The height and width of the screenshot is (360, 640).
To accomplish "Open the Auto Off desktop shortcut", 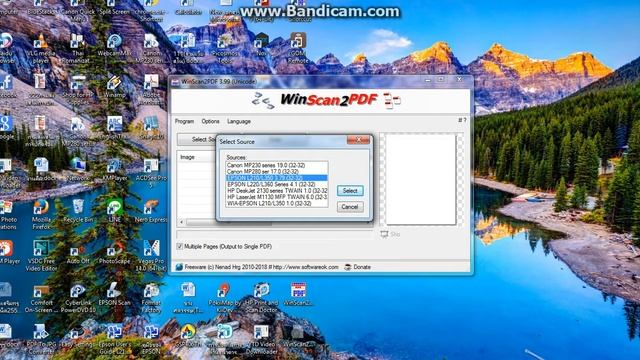I will click(78, 253).
